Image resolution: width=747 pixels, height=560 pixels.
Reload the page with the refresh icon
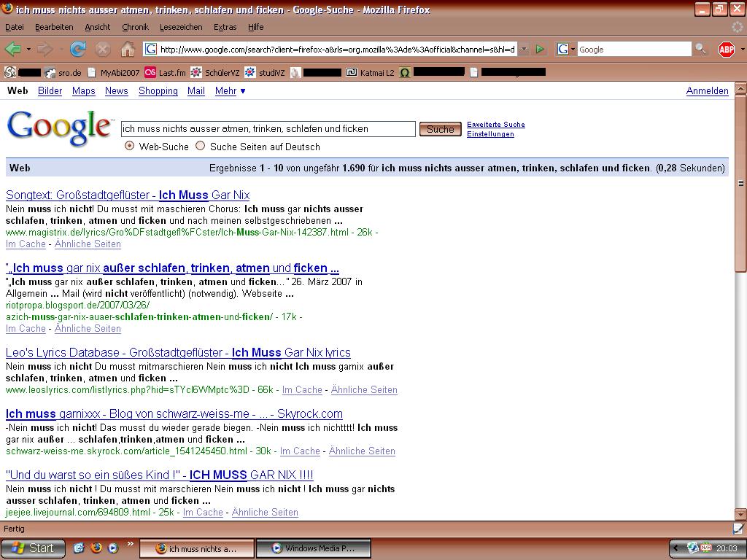pyautogui.click(x=77, y=49)
